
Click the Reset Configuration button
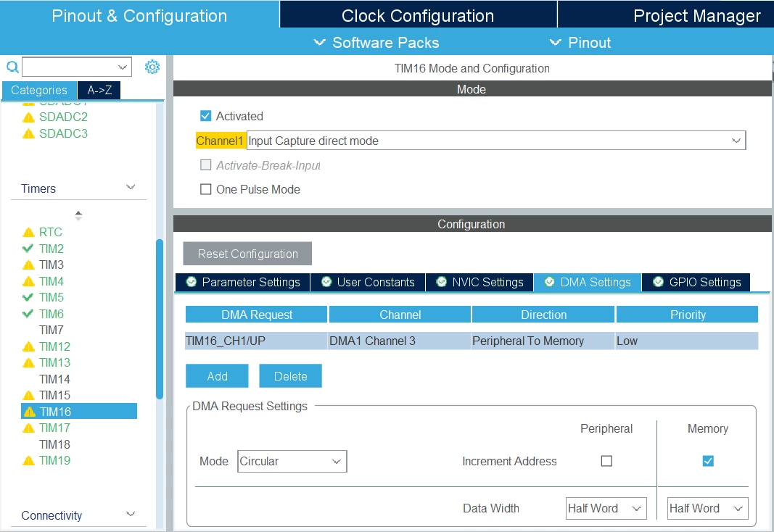pos(247,254)
